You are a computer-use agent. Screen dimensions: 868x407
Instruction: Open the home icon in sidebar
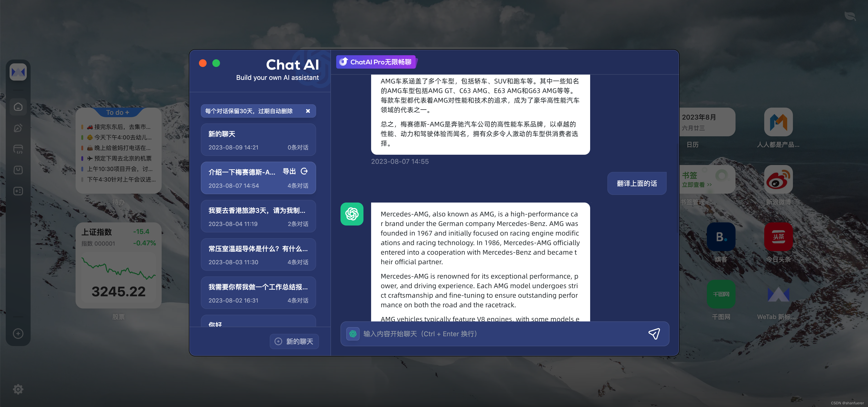(18, 107)
